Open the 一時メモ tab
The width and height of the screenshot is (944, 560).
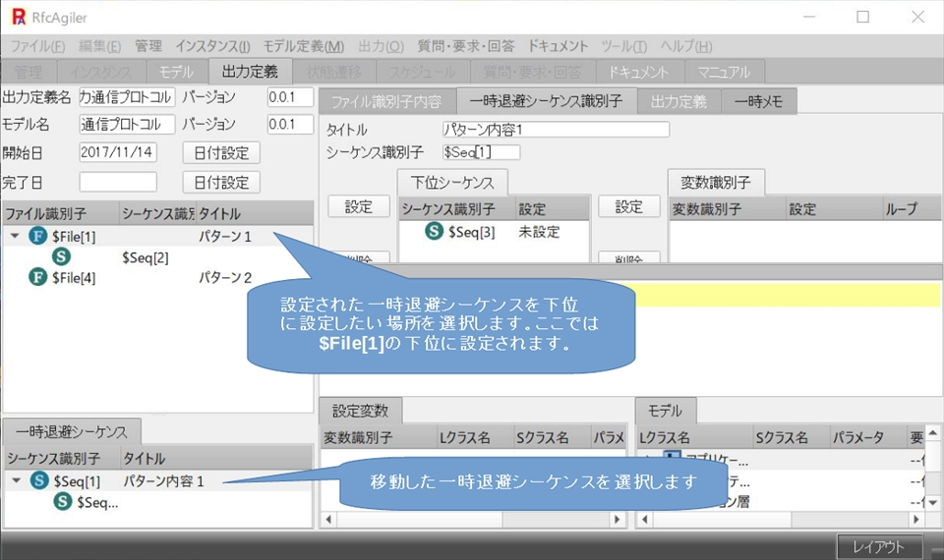point(758,101)
